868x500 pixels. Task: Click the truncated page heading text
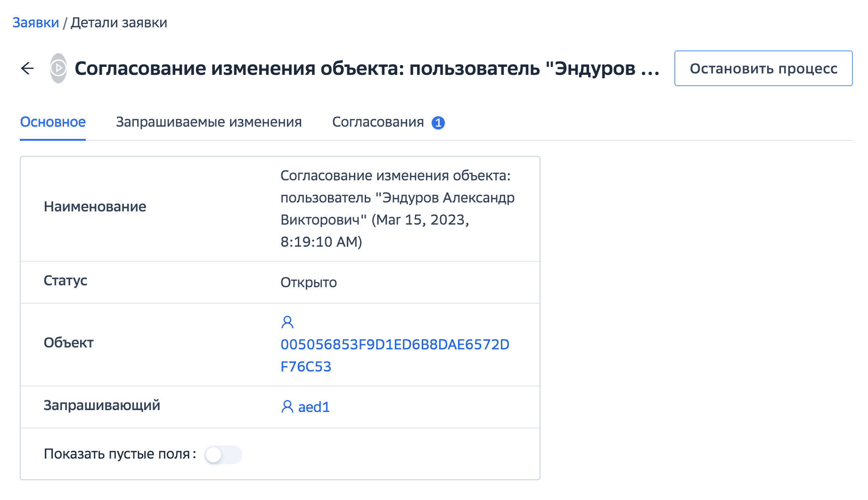(x=367, y=69)
